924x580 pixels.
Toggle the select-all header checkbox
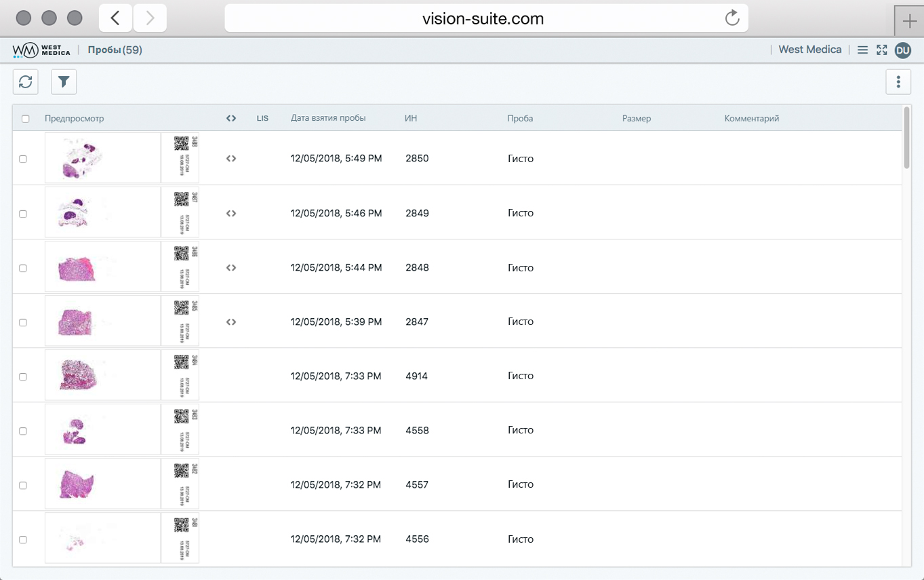pyautogui.click(x=26, y=119)
